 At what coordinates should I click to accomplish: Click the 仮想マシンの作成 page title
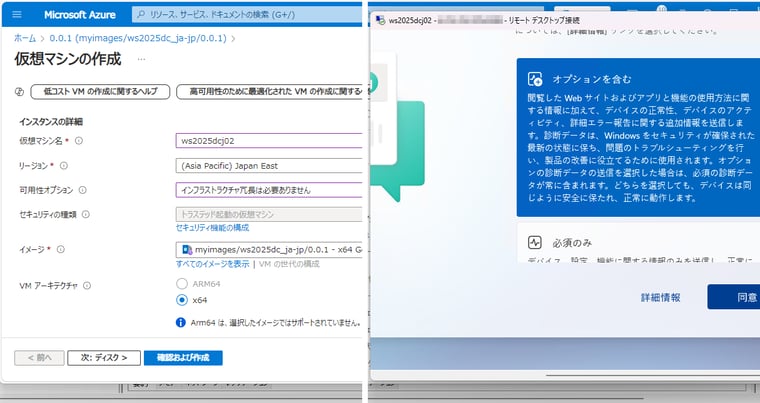tap(67, 59)
